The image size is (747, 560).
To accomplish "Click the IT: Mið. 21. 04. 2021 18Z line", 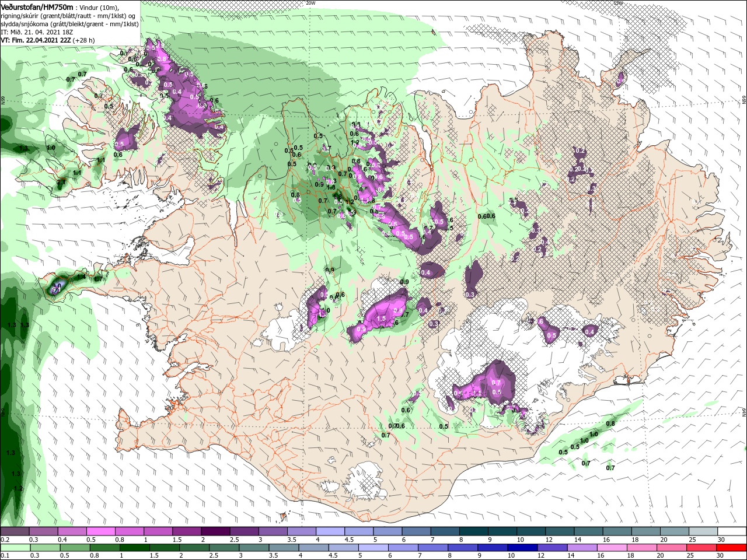I will click(x=37, y=32).
